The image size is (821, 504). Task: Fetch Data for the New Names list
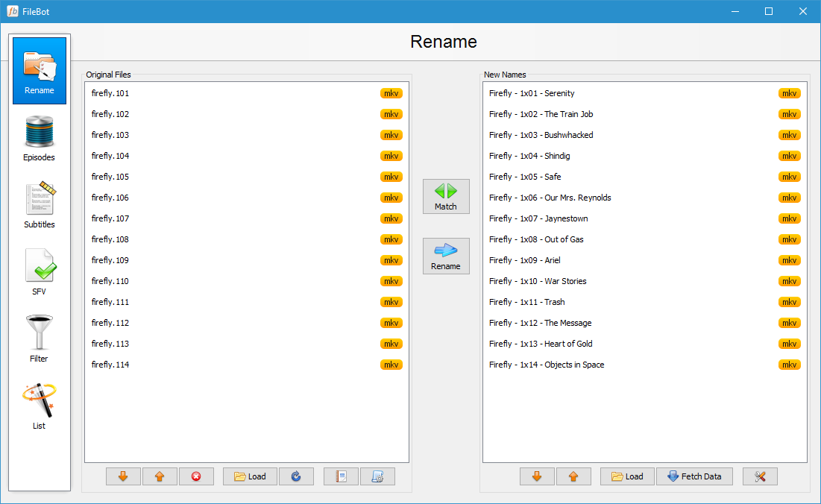click(694, 476)
